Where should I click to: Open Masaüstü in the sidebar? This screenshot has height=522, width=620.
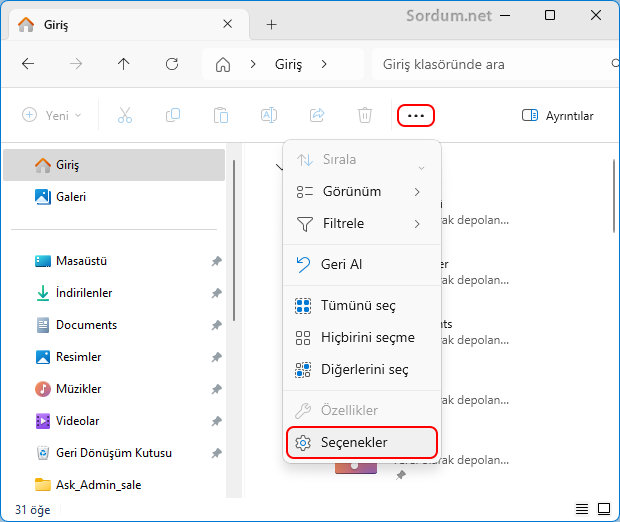(114, 261)
